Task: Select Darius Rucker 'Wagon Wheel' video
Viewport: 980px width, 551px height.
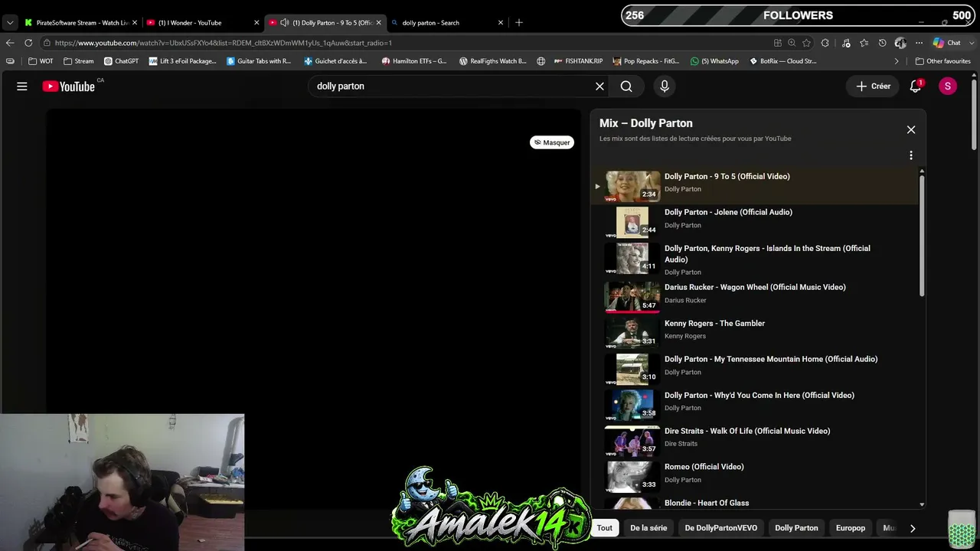Action: [x=754, y=297]
